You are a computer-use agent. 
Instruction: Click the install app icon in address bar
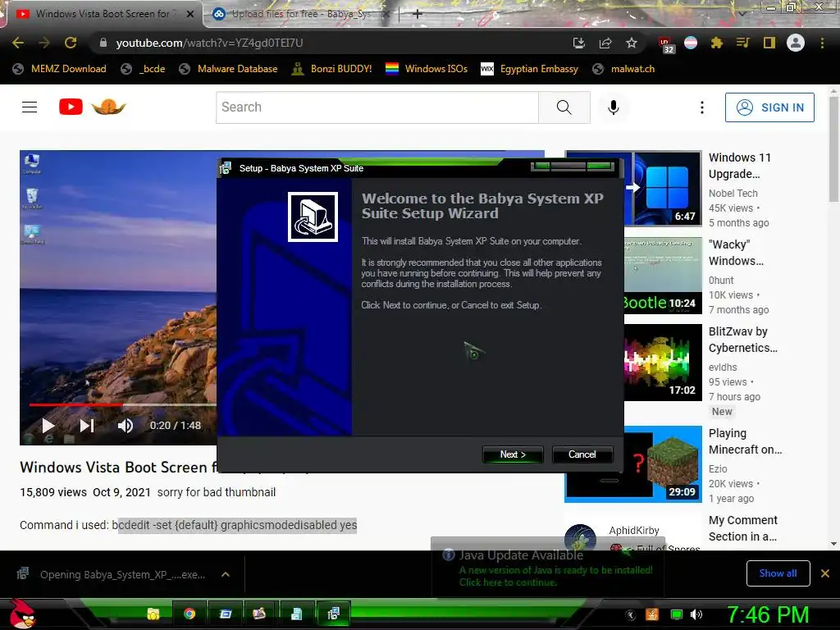578,43
